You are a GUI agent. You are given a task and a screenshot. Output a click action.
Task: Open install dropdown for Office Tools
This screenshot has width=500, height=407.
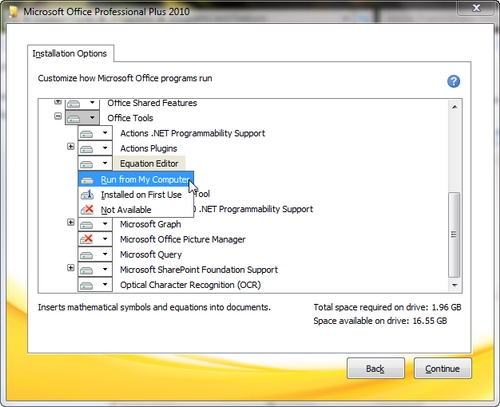coord(92,118)
